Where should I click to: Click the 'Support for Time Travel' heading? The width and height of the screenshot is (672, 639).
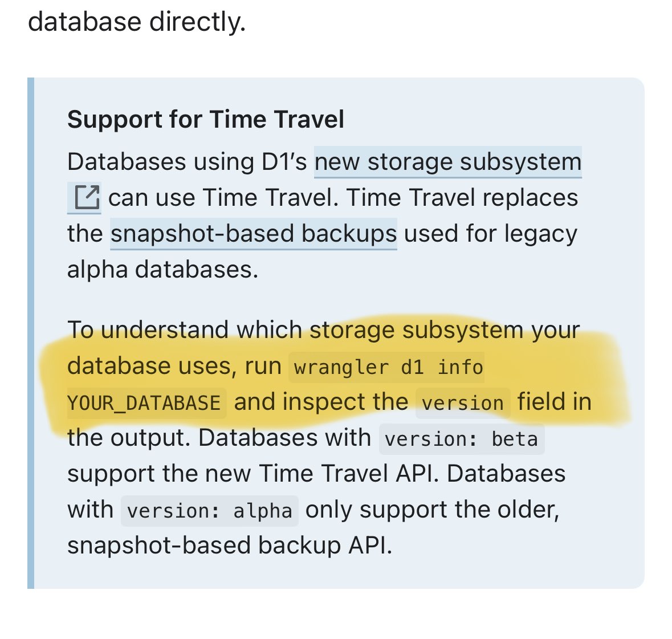point(206,119)
